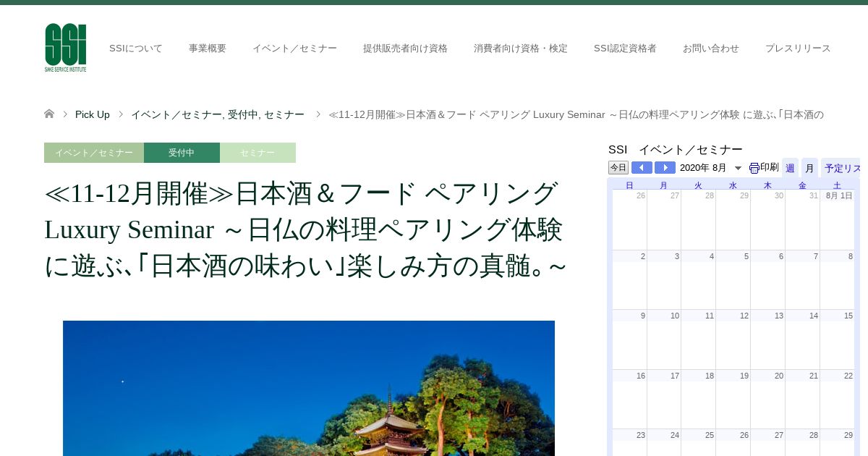Switch calendar to 週 view tab
The width and height of the screenshot is (868, 456).
pyautogui.click(x=790, y=168)
